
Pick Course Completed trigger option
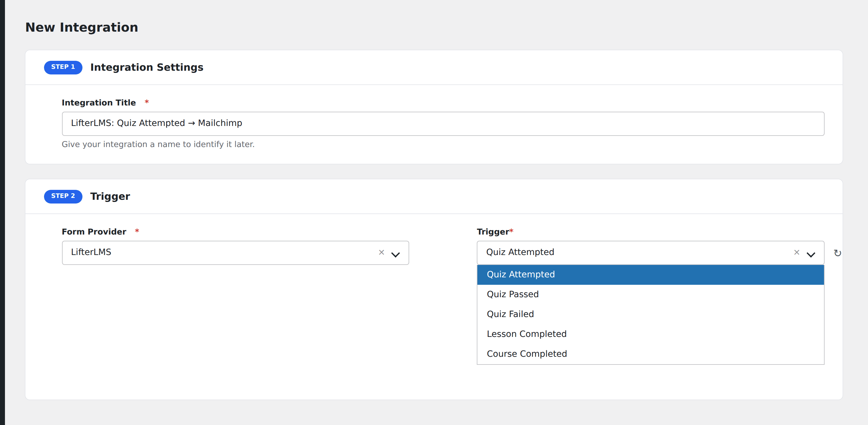coord(650,354)
